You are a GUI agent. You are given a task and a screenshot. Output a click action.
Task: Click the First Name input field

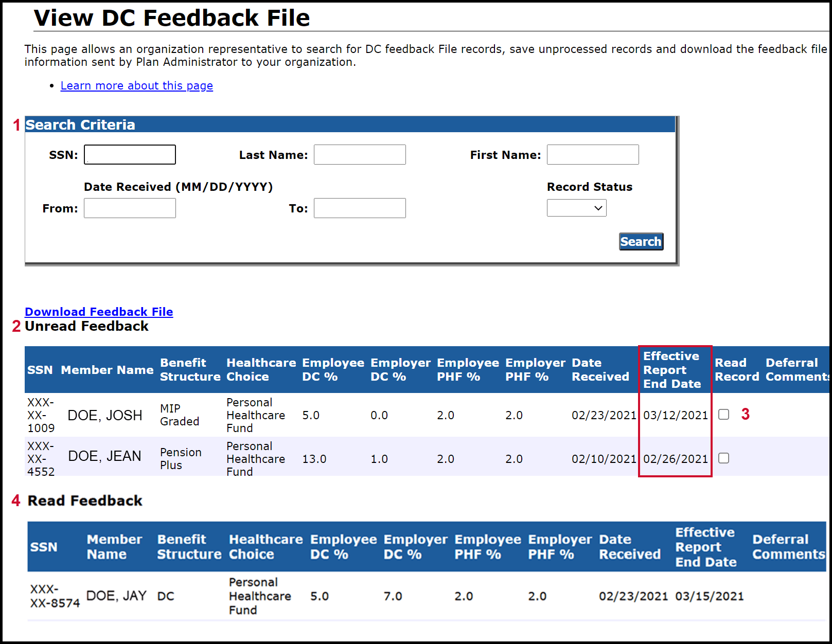[x=592, y=154]
